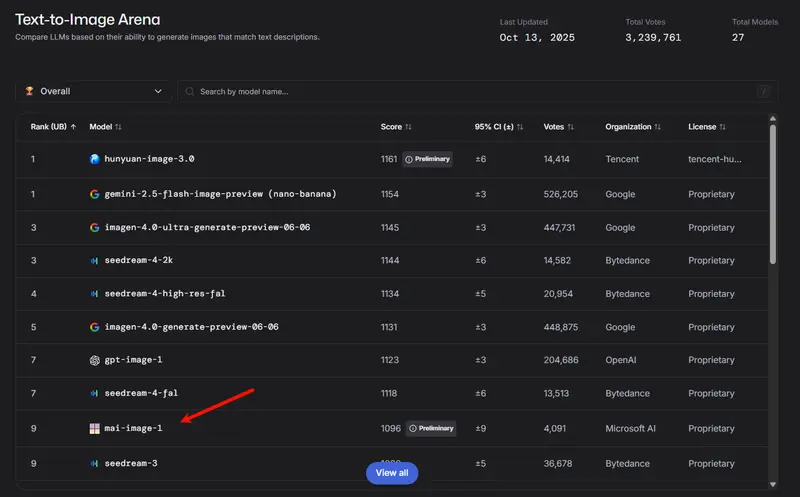Click the Bytedance logo beside seedream-4-2k

tap(95, 260)
